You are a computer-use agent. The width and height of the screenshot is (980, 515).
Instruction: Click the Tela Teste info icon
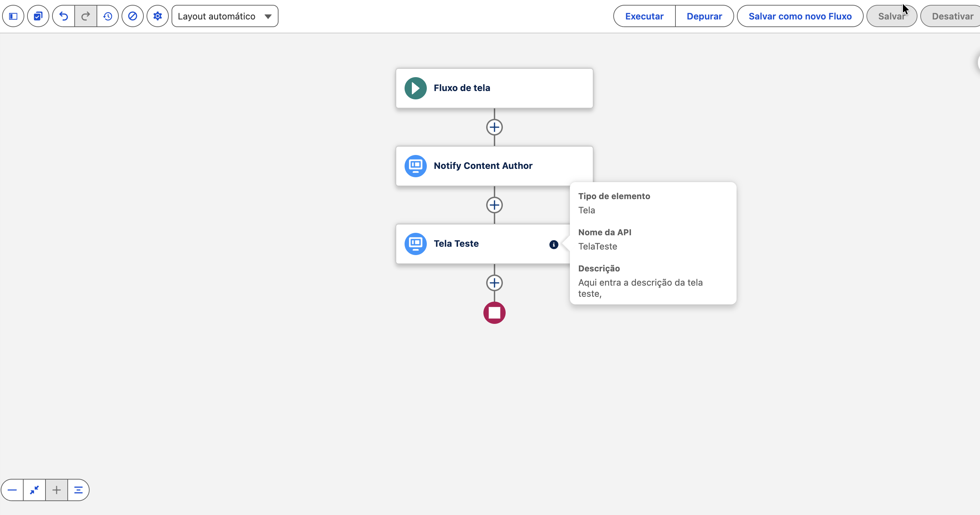pyautogui.click(x=554, y=244)
